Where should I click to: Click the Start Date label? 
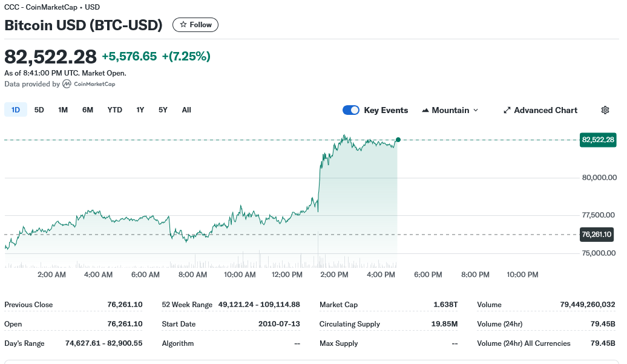point(179,324)
